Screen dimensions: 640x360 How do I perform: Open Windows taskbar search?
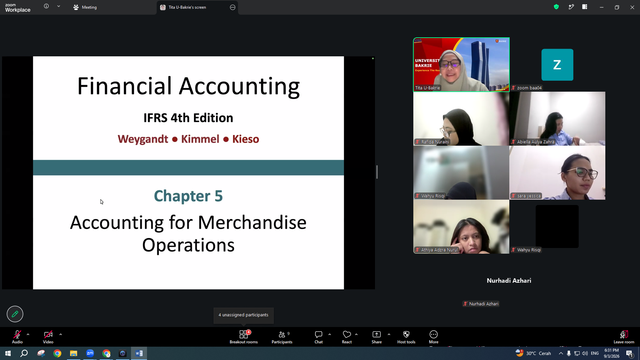pos(24,353)
